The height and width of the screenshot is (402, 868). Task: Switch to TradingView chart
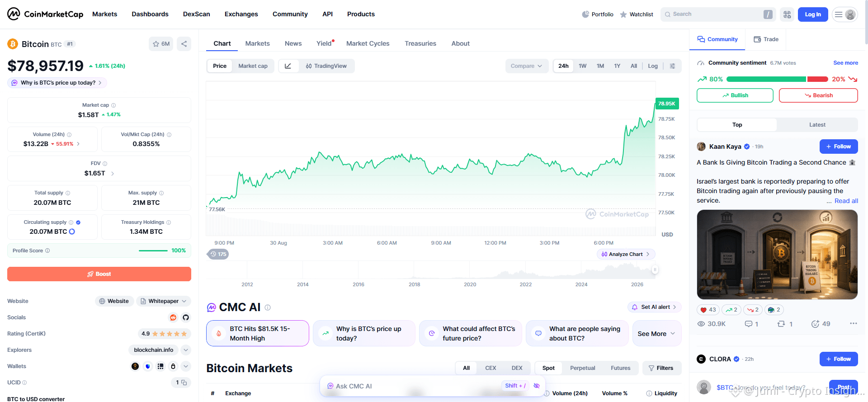tap(326, 66)
